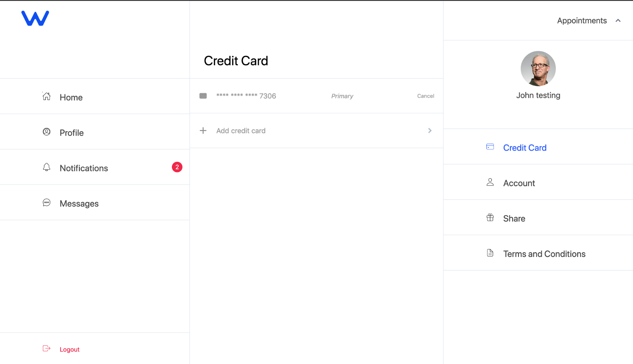
Task: Click the red Logout arrow icon
Action: [47, 348]
